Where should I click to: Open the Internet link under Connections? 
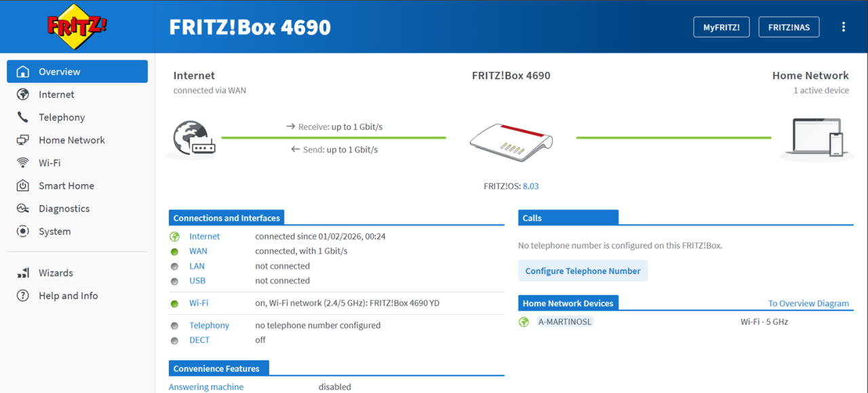click(204, 236)
